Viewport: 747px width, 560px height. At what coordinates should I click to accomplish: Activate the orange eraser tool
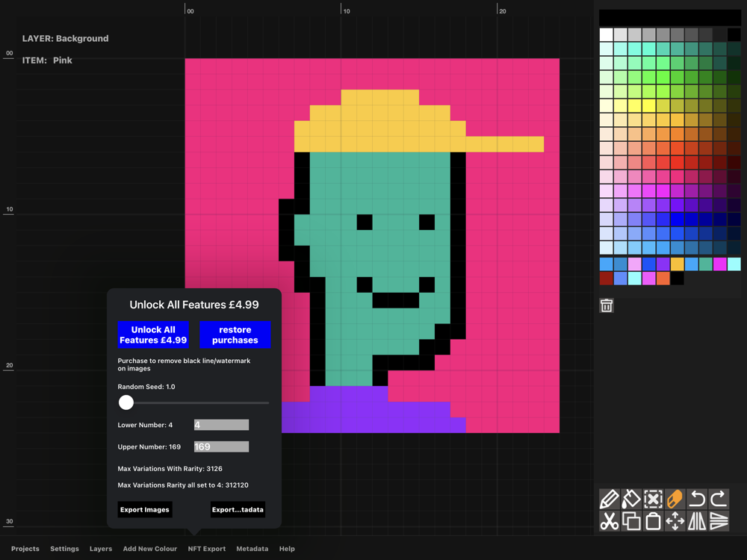pyautogui.click(x=675, y=499)
